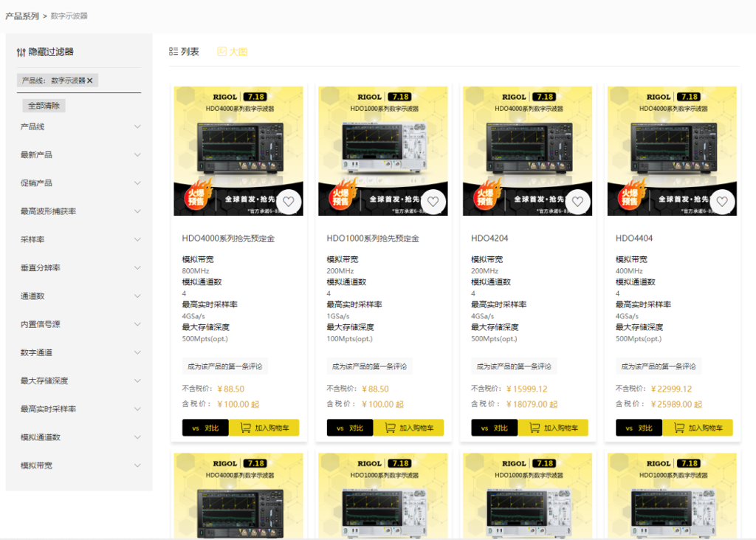
Task: Expand the 最大存储深度 filter section
Action: (x=80, y=380)
